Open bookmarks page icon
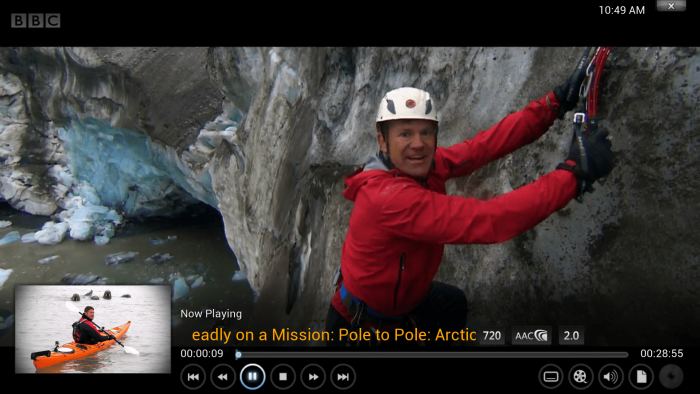This screenshot has width=700, height=394. click(641, 377)
